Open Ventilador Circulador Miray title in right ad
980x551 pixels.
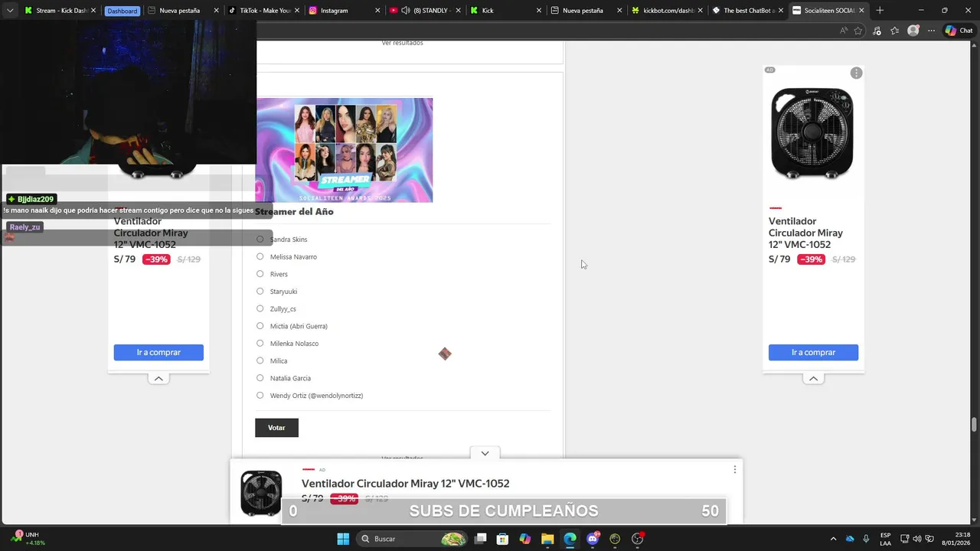(x=805, y=233)
